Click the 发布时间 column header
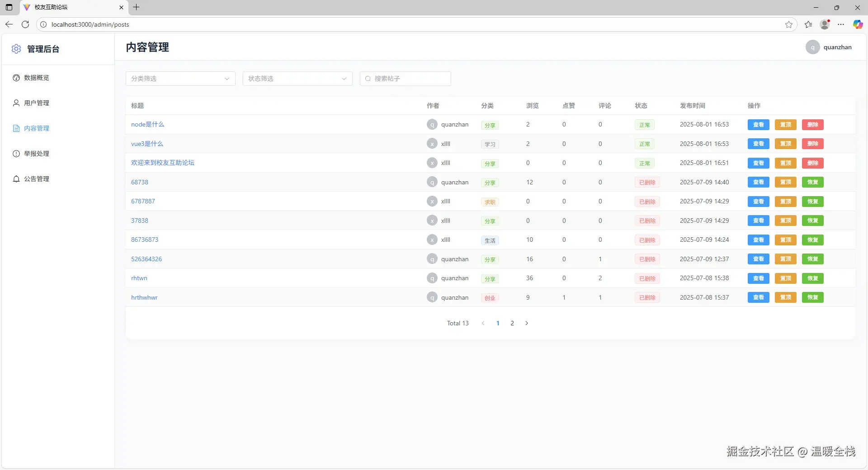868x470 pixels. pyautogui.click(x=693, y=106)
